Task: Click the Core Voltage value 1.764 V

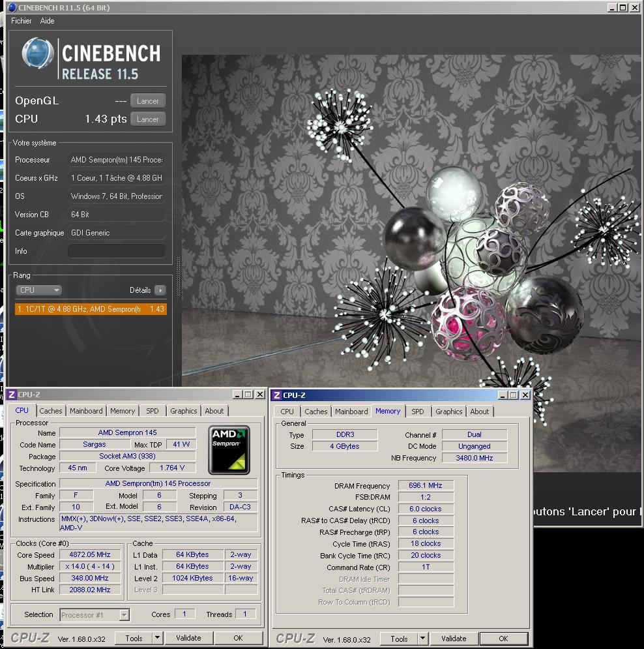Action: (x=172, y=468)
